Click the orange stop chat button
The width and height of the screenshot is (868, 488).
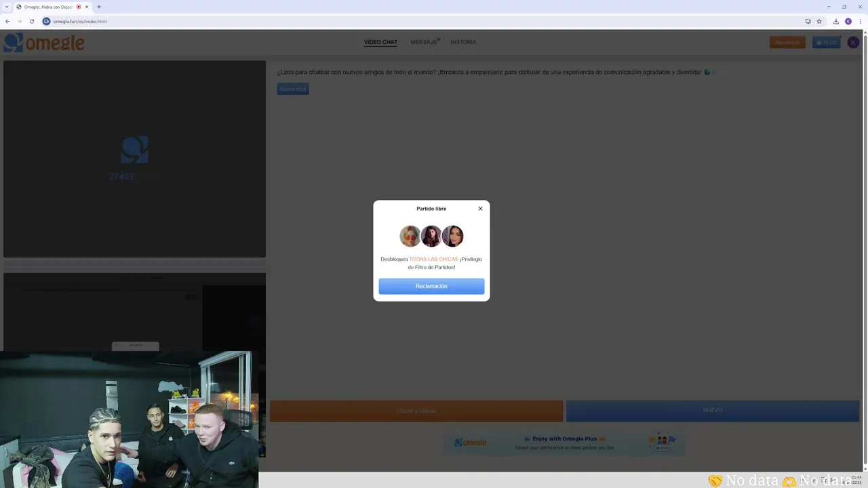[416, 411]
